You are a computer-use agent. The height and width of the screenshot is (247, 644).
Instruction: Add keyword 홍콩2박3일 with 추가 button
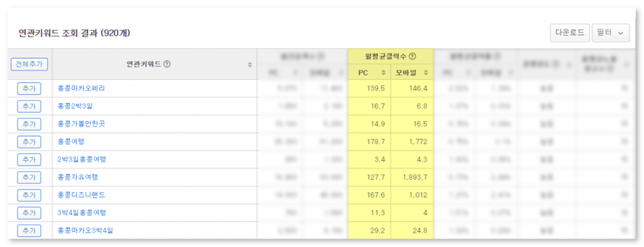point(29,106)
